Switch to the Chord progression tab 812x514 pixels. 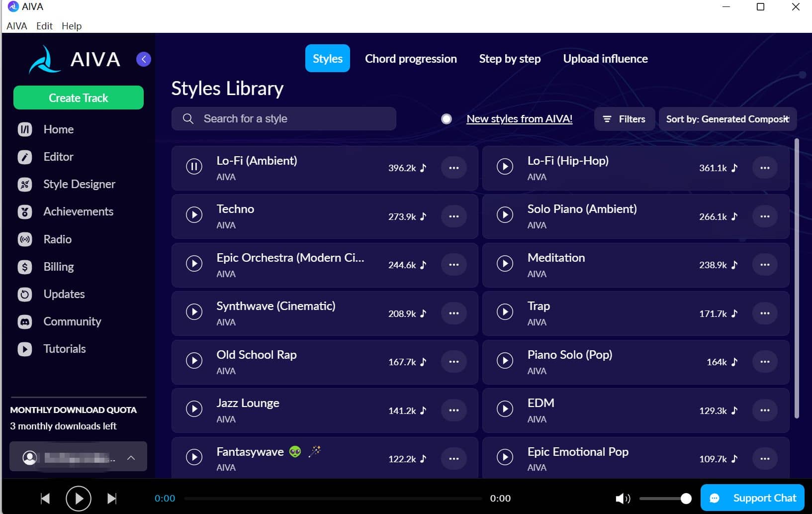click(410, 59)
